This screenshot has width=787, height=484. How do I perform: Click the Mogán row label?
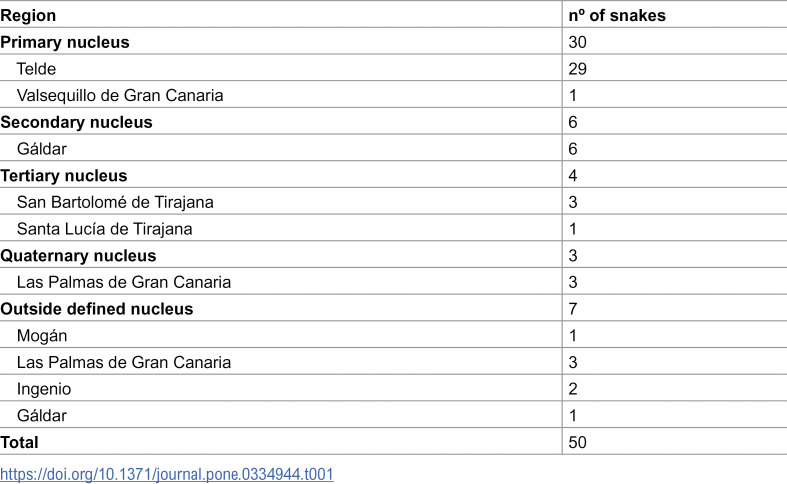coord(42,335)
